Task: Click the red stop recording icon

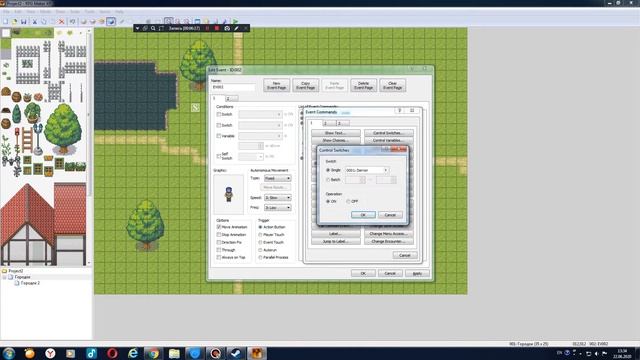Action: (x=217, y=28)
